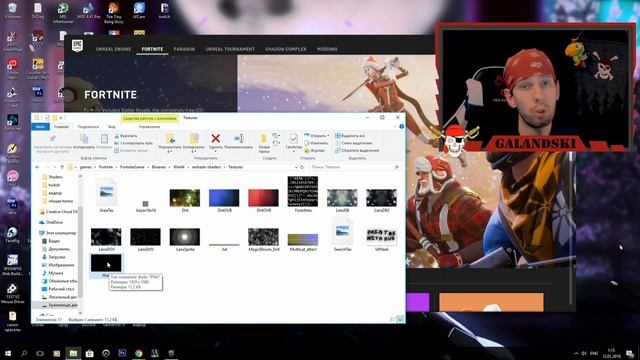Click the Pin to Quick access icon

(52, 139)
